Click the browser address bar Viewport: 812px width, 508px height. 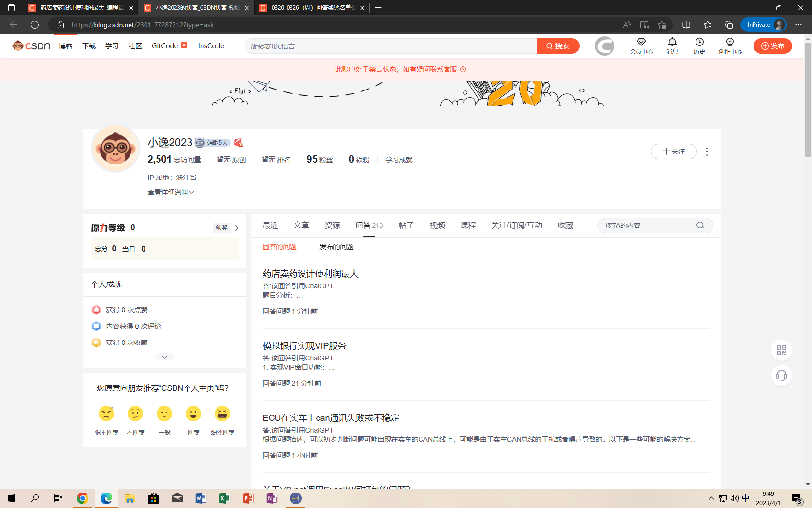tap(338, 25)
